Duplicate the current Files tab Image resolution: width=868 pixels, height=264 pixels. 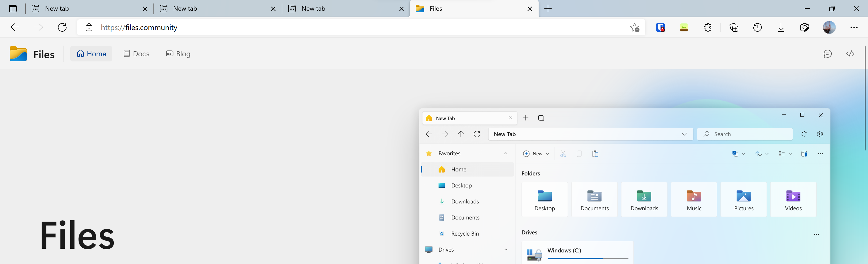(x=541, y=118)
